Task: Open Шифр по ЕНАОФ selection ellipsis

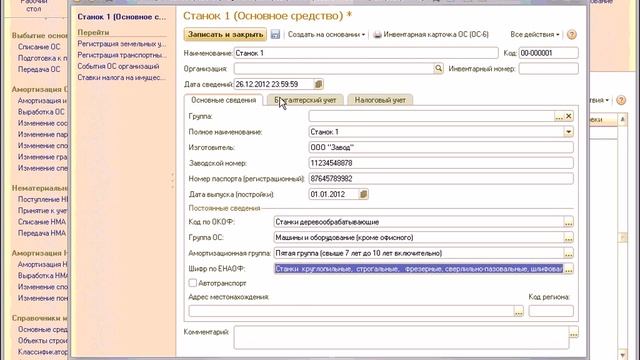Action: tap(568, 269)
